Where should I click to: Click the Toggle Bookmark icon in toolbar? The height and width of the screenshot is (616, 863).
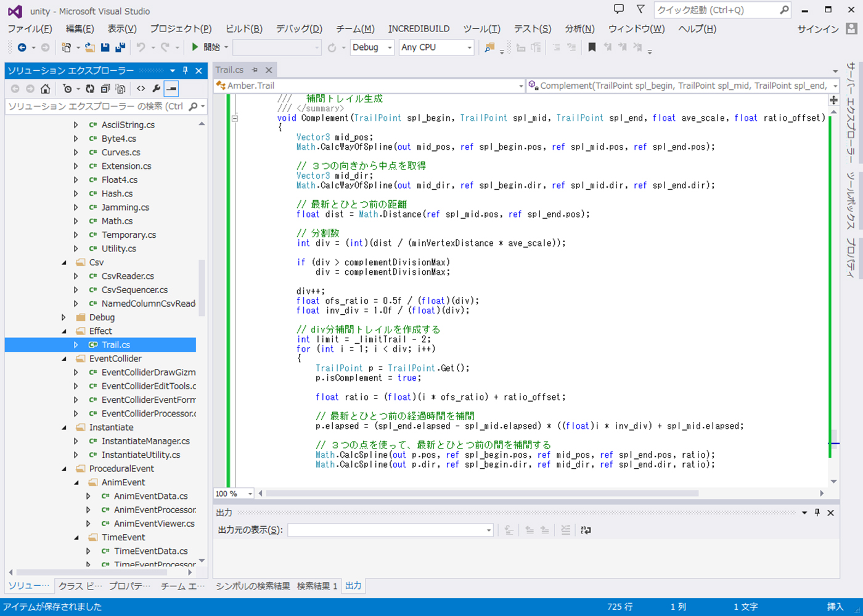pyautogui.click(x=592, y=47)
